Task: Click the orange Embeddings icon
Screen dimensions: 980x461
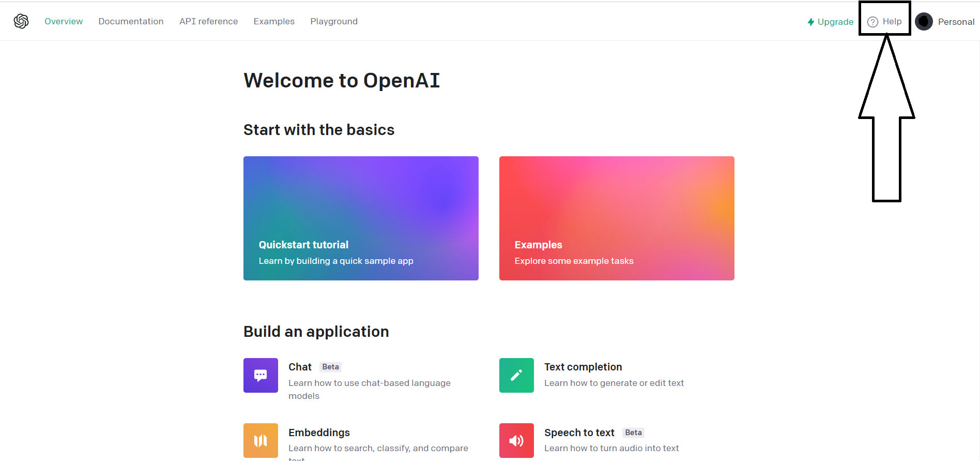Action: pyautogui.click(x=261, y=440)
